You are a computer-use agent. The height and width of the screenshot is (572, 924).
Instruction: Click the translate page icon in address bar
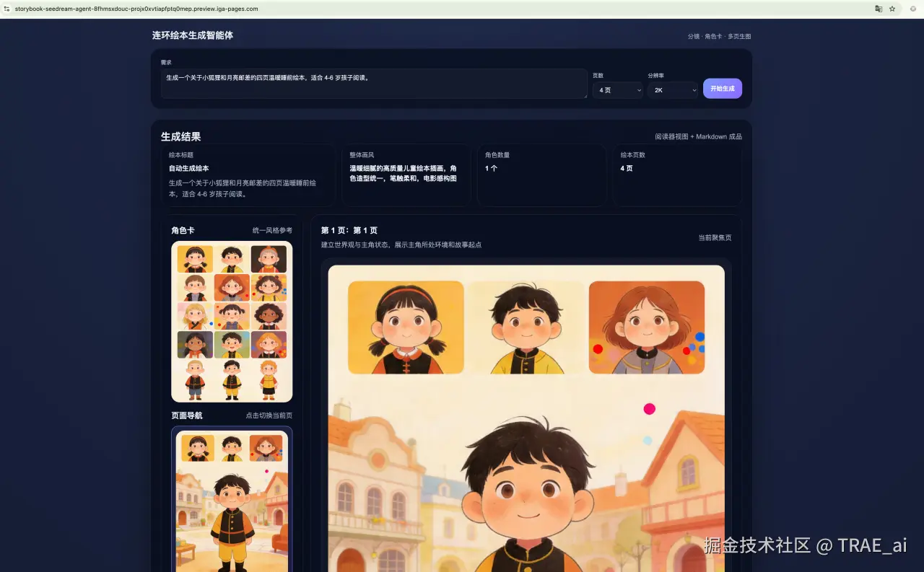(x=879, y=9)
